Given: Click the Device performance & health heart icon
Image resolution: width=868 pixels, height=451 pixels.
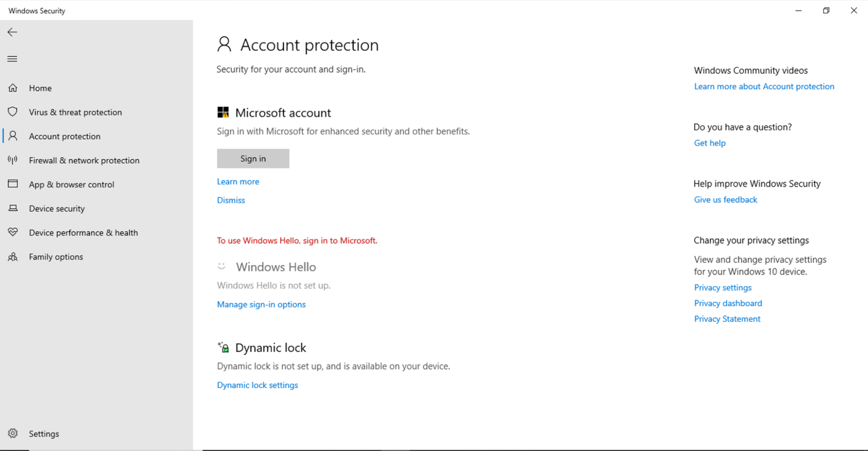Looking at the screenshot, I should tap(13, 232).
